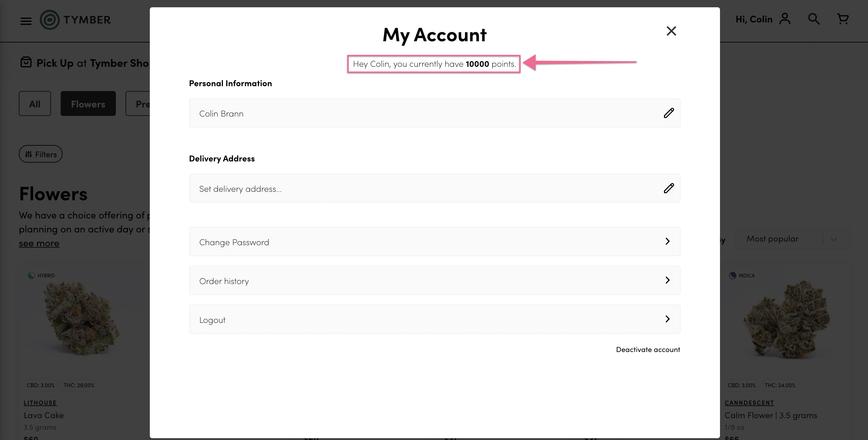
Task: Click the Delivery Address heading
Action: [222, 158]
